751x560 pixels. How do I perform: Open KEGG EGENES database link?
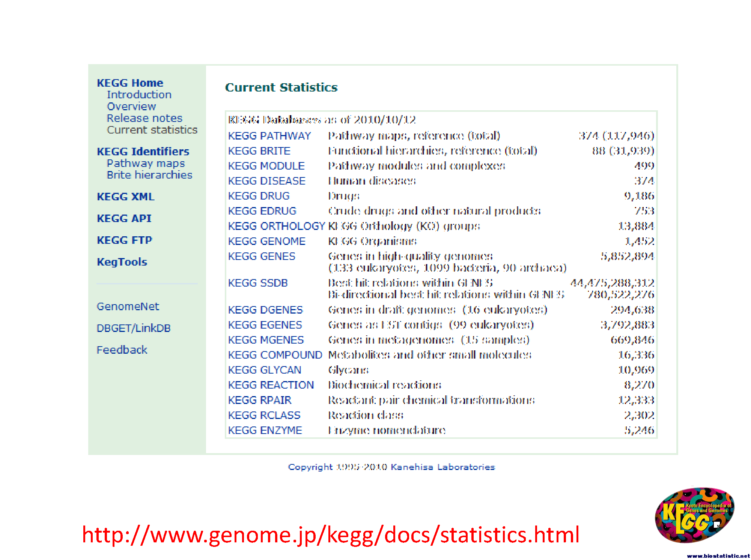(x=265, y=325)
